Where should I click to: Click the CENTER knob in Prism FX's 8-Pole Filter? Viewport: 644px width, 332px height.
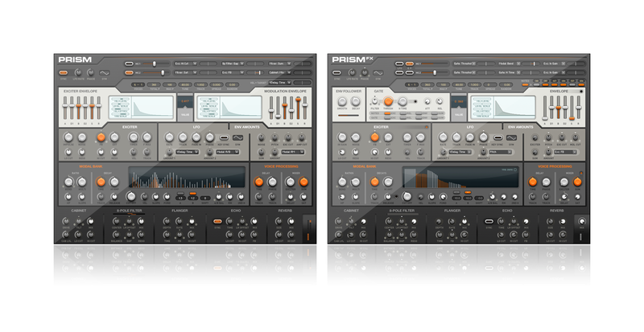[x=389, y=222]
